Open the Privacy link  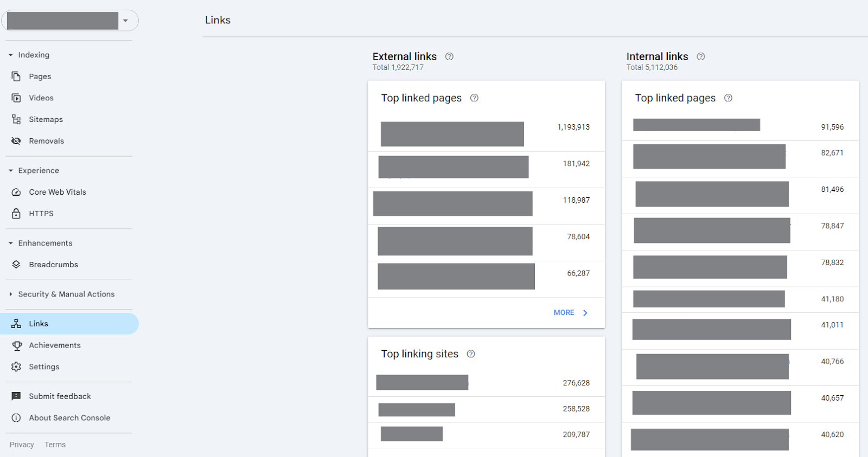tap(22, 445)
